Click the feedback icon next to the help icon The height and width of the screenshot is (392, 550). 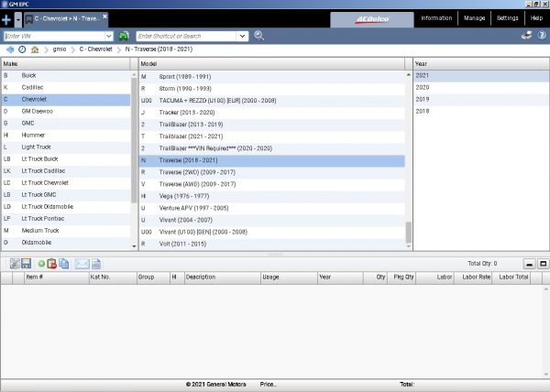point(526,35)
